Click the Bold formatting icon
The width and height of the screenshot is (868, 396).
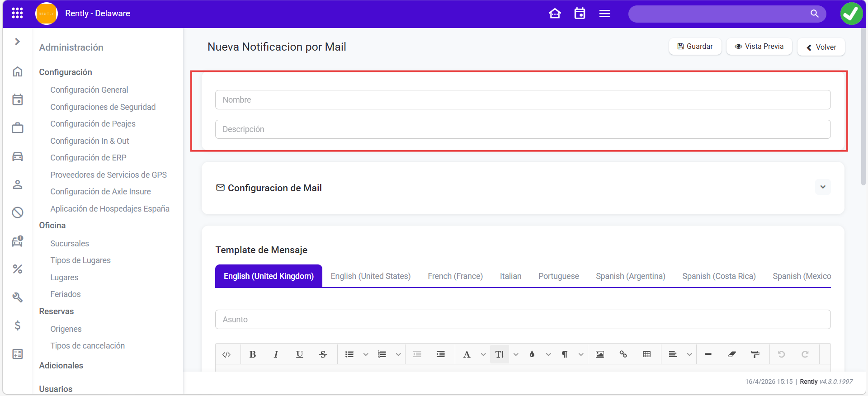253,354
